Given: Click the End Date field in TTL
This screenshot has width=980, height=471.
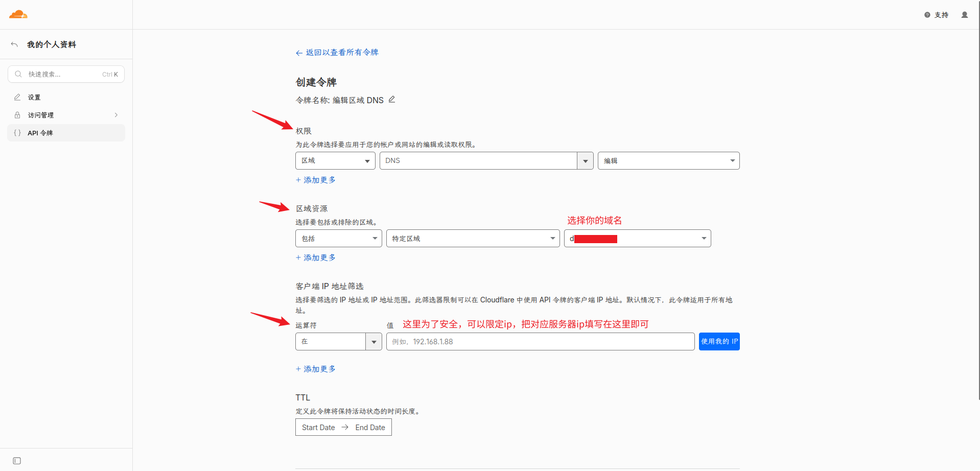Looking at the screenshot, I should click(x=370, y=428).
